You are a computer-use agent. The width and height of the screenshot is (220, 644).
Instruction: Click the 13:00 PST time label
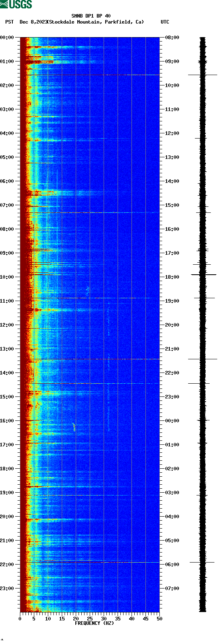[7, 349]
